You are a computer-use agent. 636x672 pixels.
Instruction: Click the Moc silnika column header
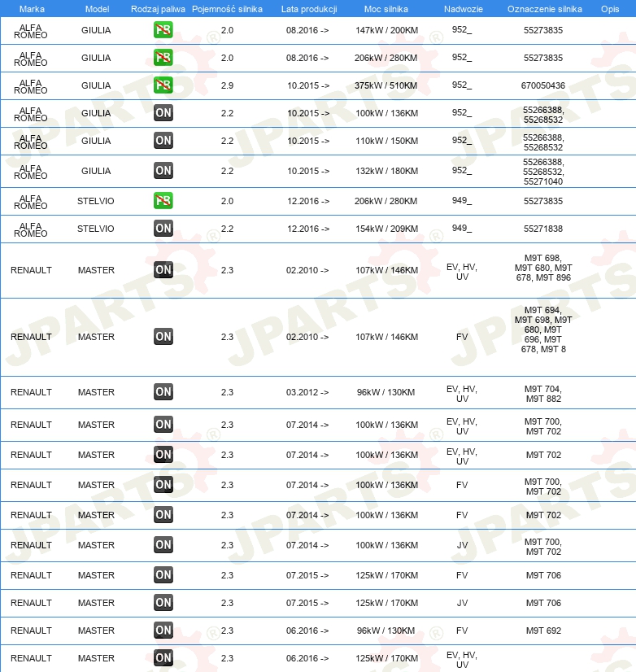386,9
